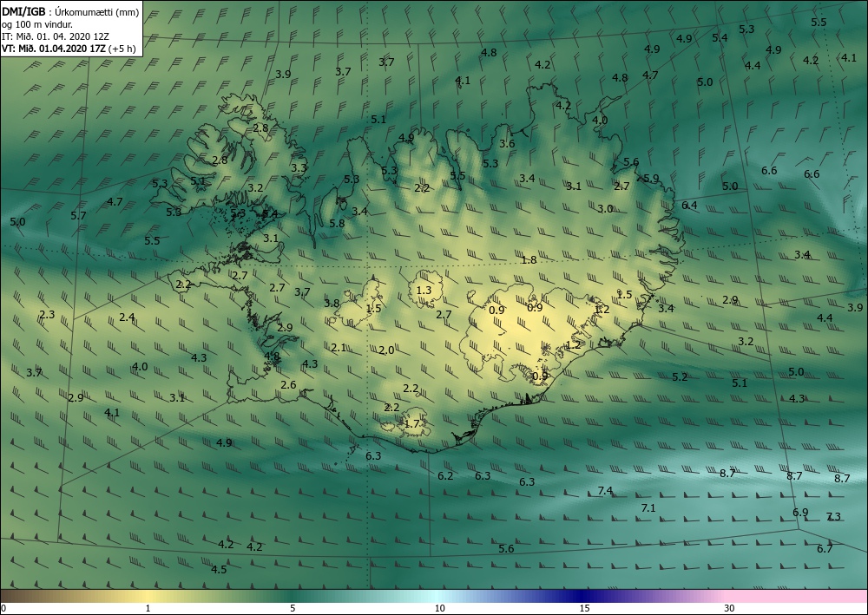Viewport: 868px width, 615px height.
Task: Click the 'VT: Mið. 01.04.2020 17Z' valid time
Action: 54,48
